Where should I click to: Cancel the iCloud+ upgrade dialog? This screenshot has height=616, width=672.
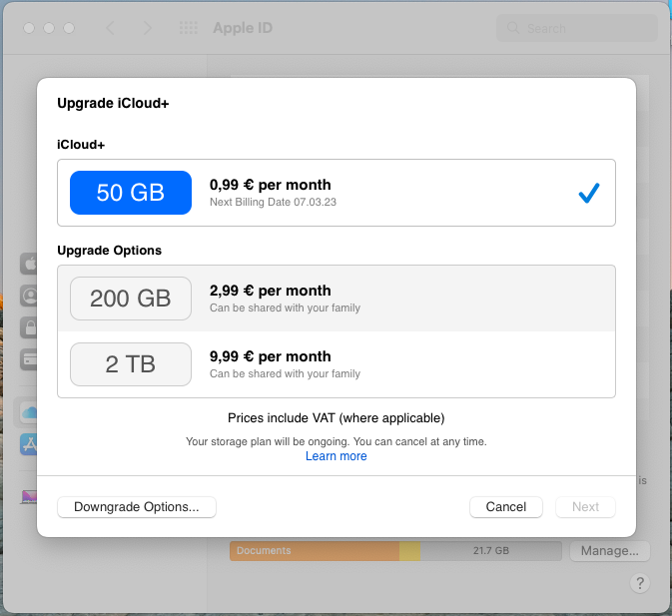point(505,507)
